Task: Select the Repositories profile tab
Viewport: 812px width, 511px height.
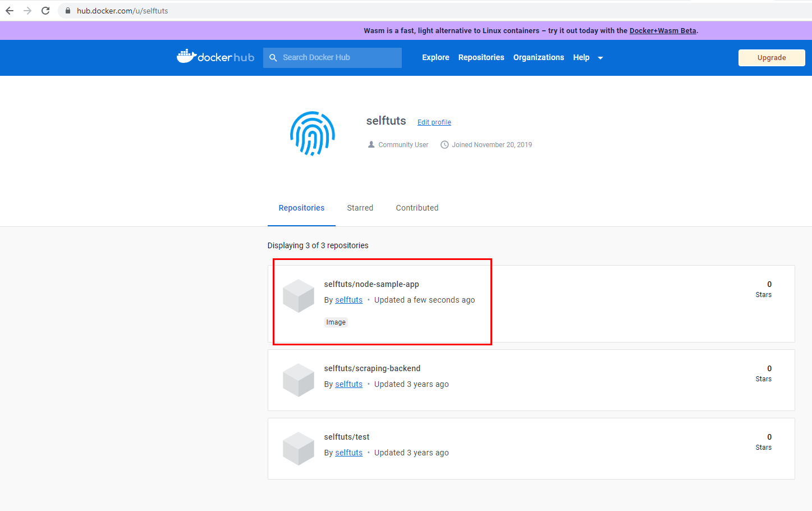Action: [301, 208]
